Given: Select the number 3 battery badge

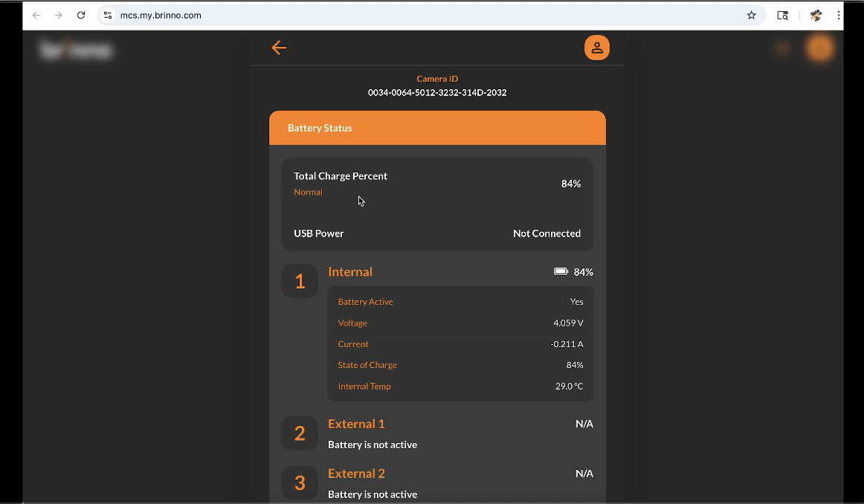Looking at the screenshot, I should point(300,483).
